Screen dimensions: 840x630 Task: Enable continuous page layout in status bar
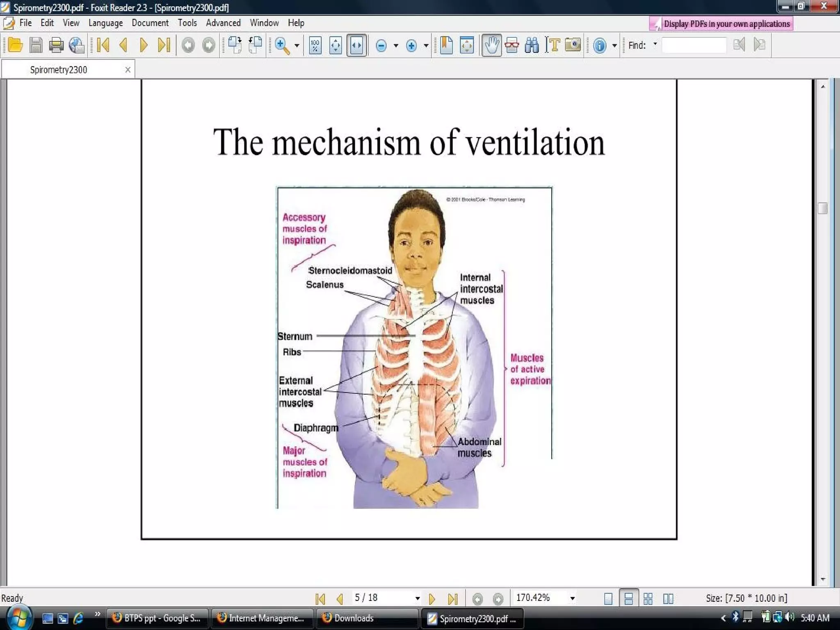point(628,599)
